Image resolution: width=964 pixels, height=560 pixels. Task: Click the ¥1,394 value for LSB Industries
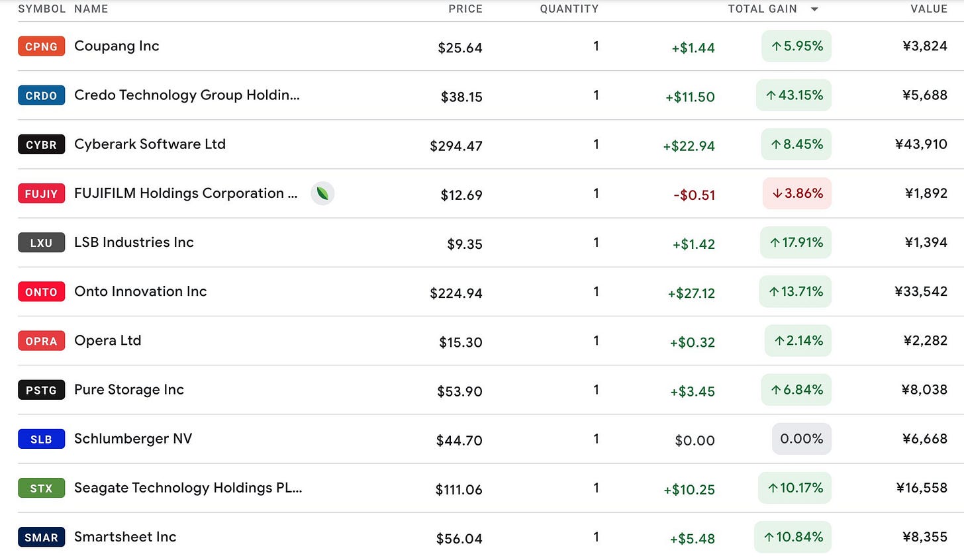[x=926, y=242]
